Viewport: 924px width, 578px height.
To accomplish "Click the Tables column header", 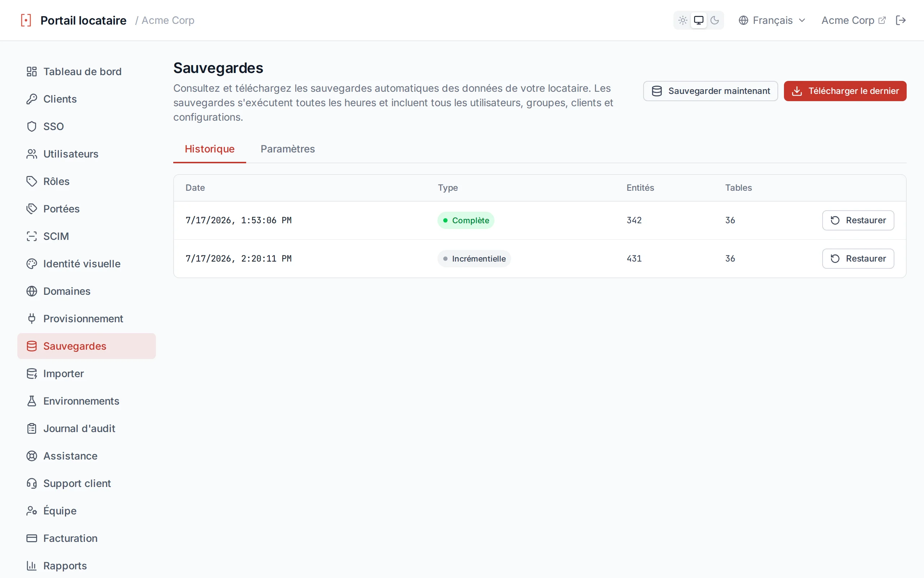I will click(x=738, y=188).
